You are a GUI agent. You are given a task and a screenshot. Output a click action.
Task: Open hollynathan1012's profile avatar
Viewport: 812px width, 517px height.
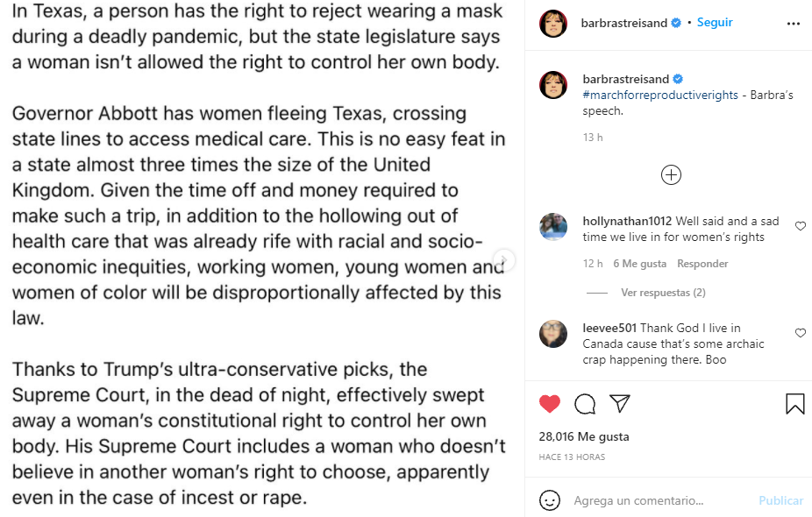point(553,227)
